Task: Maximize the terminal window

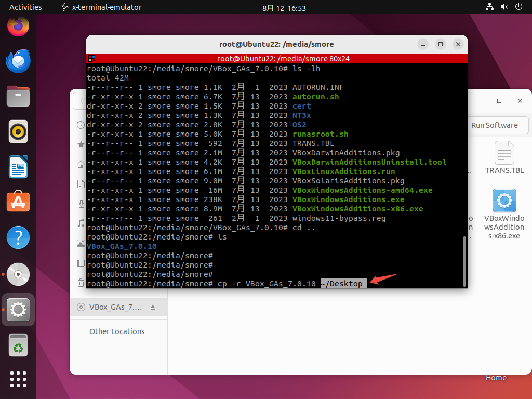Action: click(x=441, y=44)
